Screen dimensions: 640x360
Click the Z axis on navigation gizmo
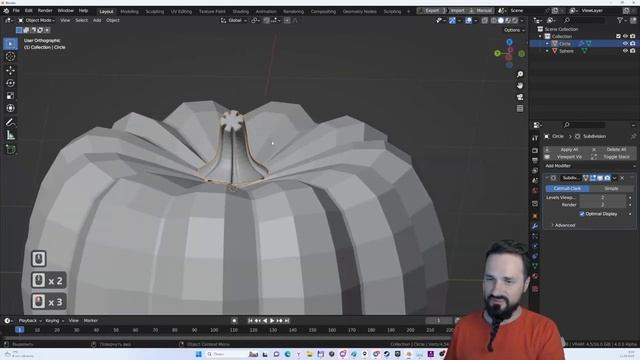pos(509,42)
